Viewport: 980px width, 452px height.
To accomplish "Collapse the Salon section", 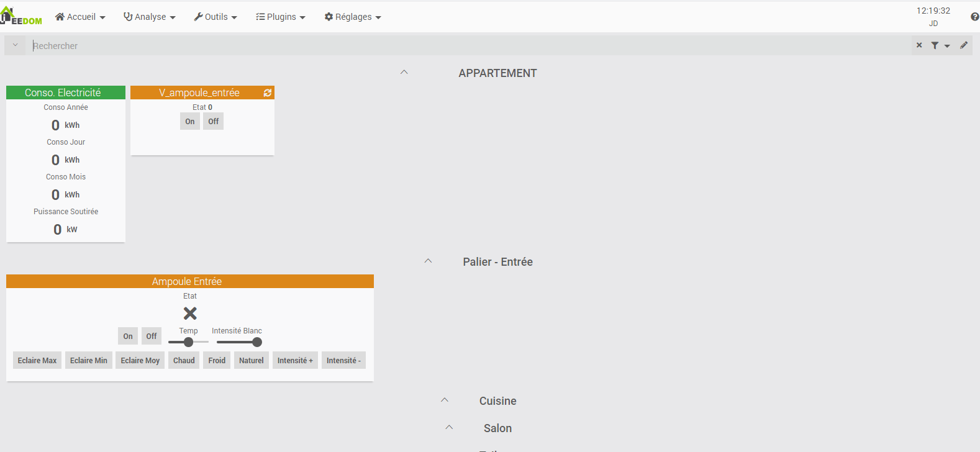I will (x=449, y=428).
